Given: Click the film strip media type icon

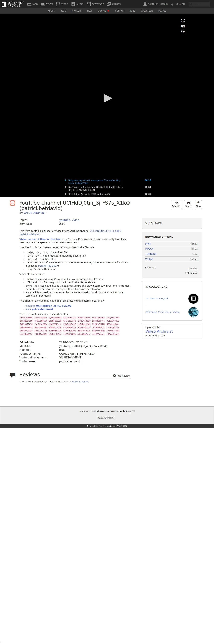Looking at the screenshot, I should pyautogui.click(x=12, y=203).
